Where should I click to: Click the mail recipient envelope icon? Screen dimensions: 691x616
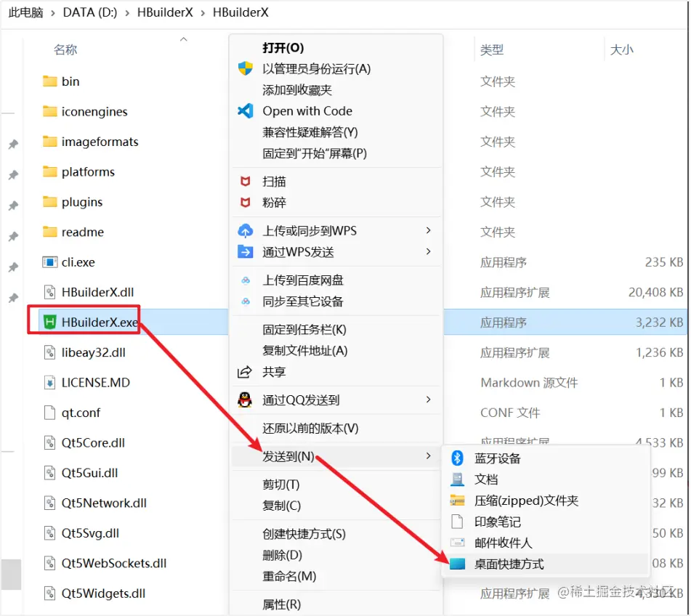(458, 543)
